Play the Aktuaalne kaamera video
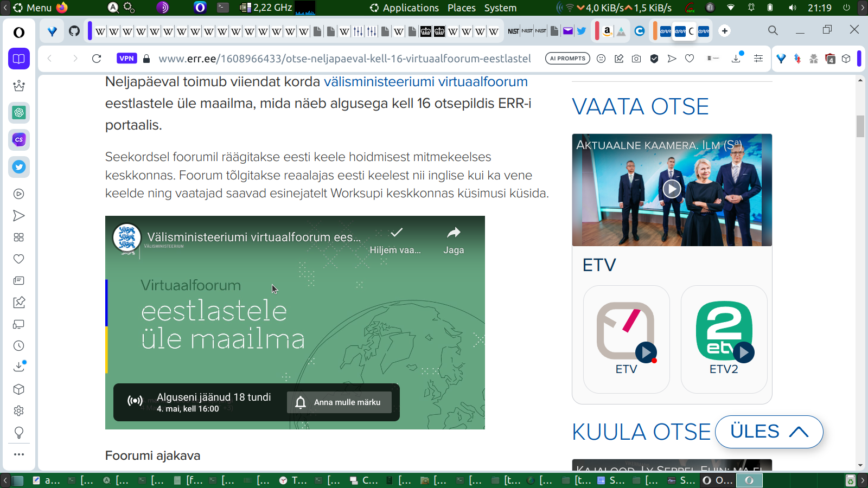This screenshot has height=488, width=868. pos(672,189)
